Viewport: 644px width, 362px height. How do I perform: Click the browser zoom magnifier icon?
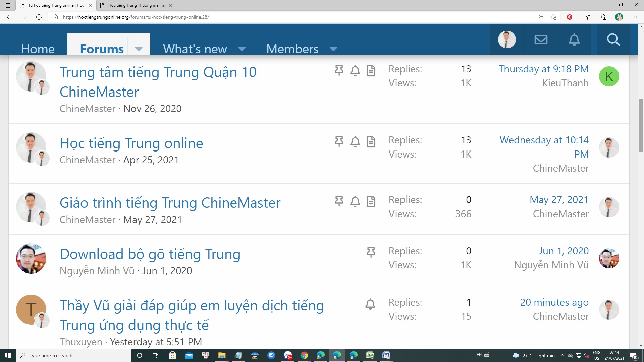click(x=541, y=17)
